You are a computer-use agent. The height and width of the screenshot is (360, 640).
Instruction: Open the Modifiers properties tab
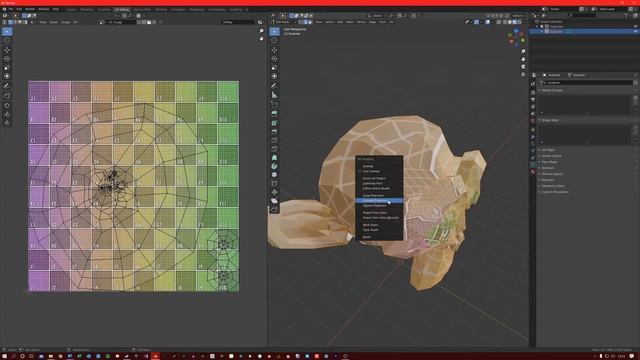(533, 137)
